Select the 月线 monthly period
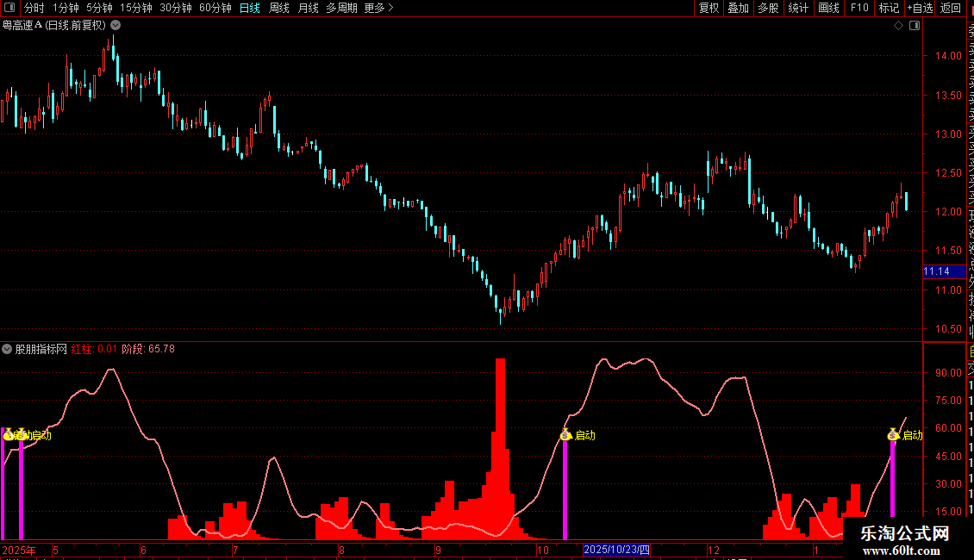The width and height of the screenshot is (974, 560). click(308, 8)
